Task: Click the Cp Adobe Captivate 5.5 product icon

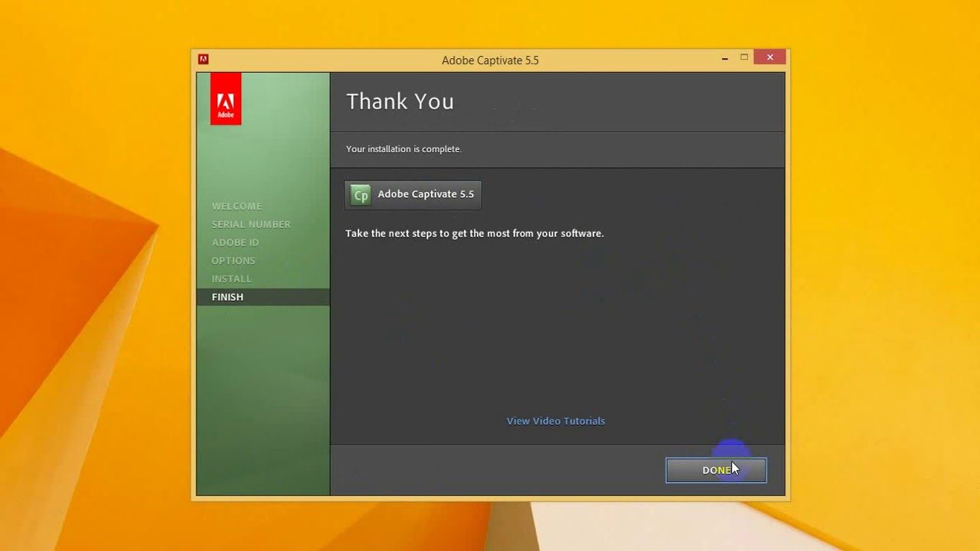Action: click(x=360, y=194)
